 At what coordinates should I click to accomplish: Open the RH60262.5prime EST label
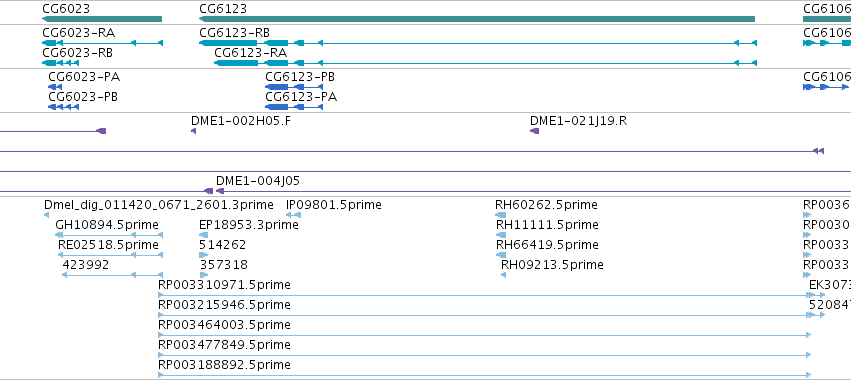(x=546, y=205)
